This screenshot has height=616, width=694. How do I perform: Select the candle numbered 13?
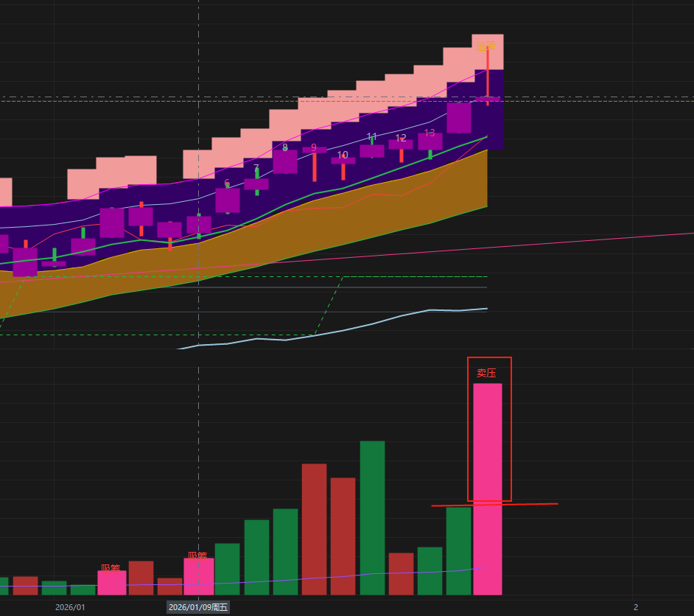[430, 141]
